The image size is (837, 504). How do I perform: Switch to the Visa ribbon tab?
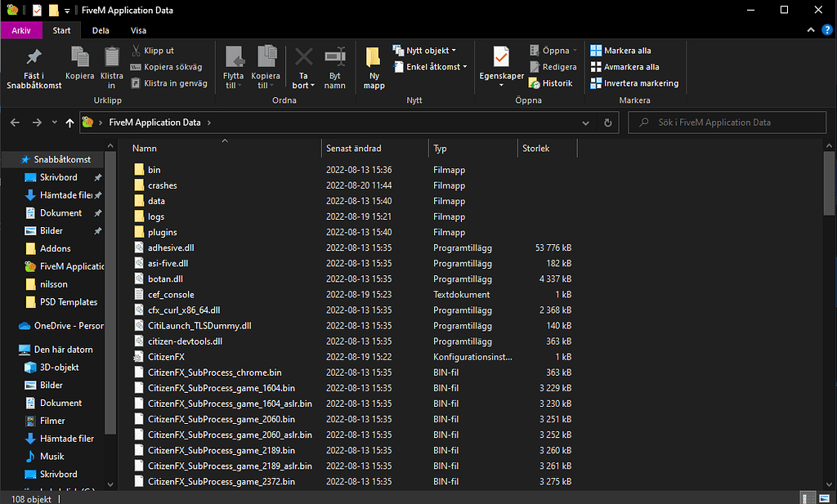139,30
